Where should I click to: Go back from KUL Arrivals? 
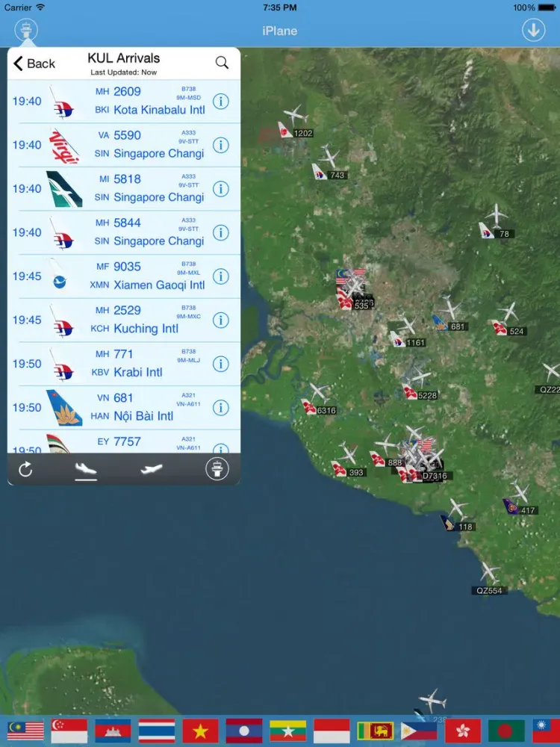click(34, 63)
